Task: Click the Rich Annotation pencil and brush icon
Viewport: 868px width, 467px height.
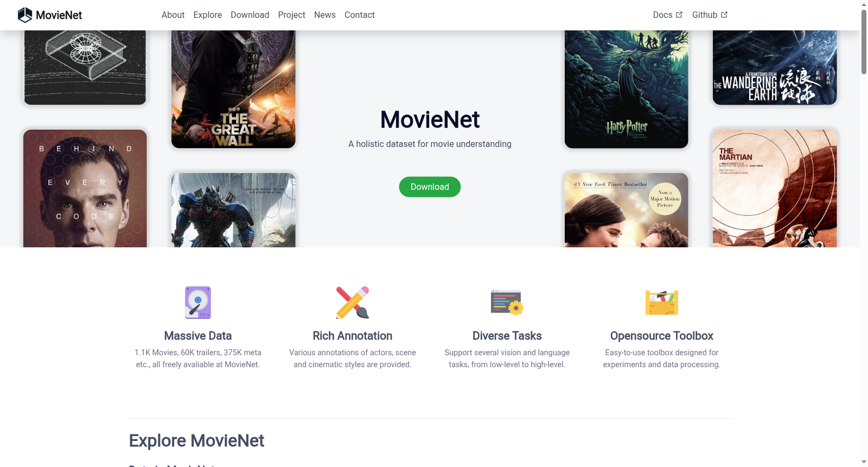Action: [353, 303]
